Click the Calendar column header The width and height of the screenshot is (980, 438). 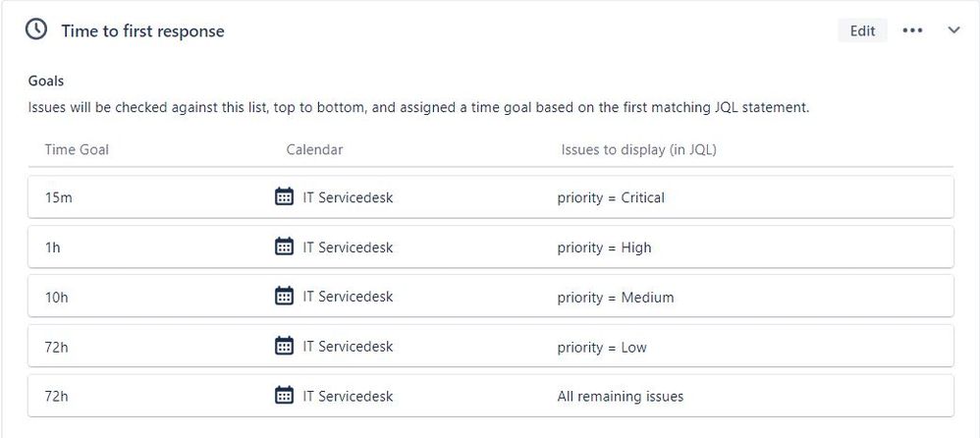314,150
